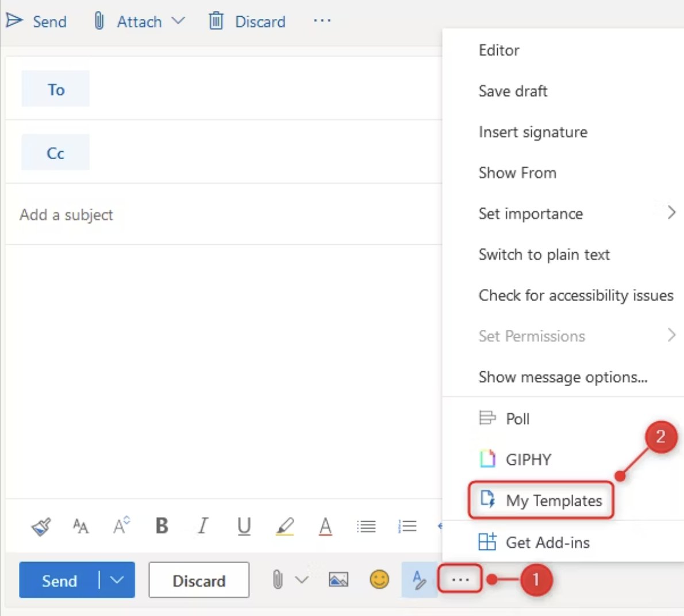Open the font options icon
The image size is (684, 616).
[x=80, y=526]
